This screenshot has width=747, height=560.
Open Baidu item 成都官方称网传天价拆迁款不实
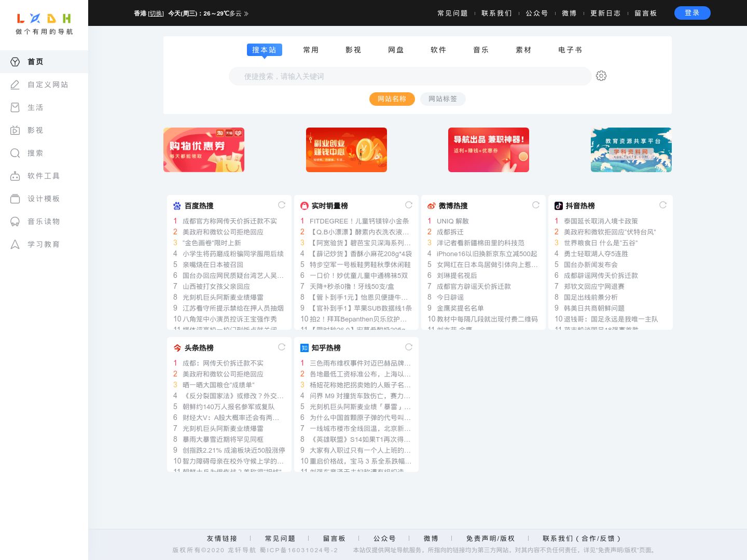click(x=230, y=221)
